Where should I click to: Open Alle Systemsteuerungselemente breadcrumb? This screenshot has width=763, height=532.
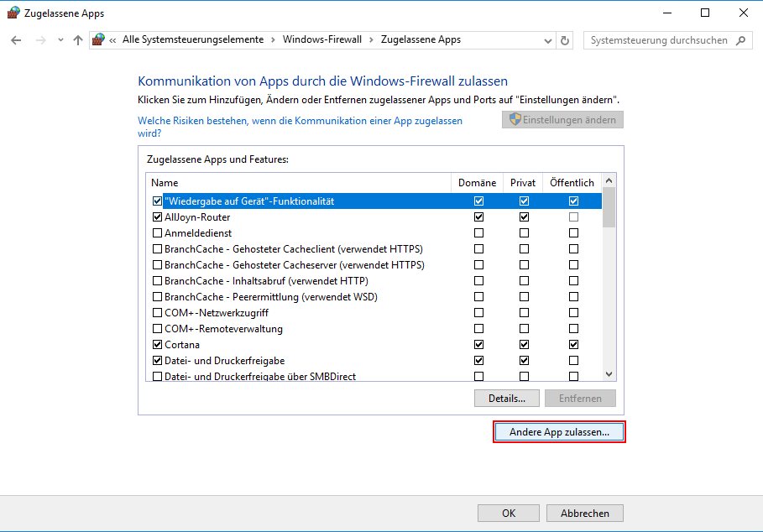coord(193,39)
